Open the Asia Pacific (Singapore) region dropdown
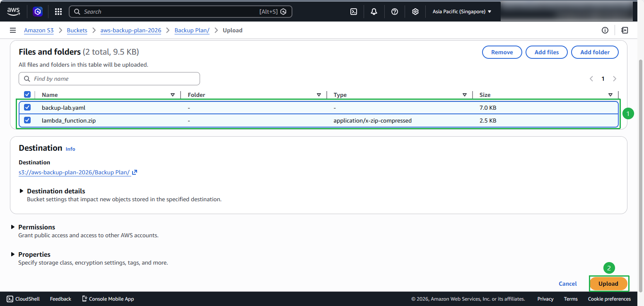644x306 pixels. (462, 12)
